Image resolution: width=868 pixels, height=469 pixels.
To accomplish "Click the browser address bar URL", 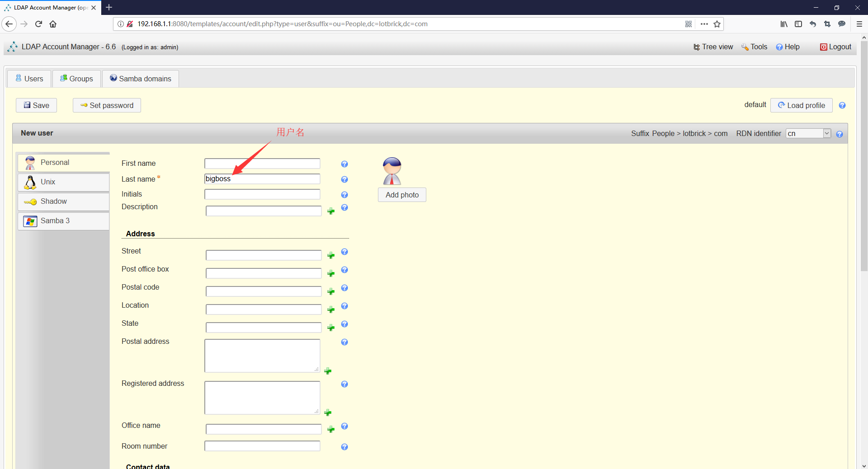I will (283, 24).
